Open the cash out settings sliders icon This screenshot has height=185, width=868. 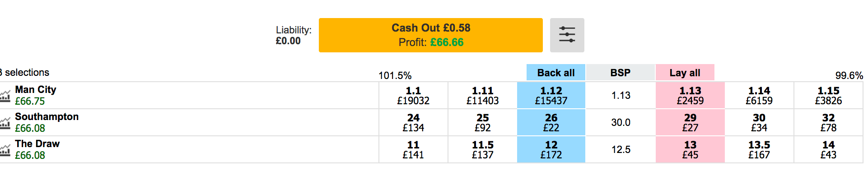[x=567, y=35]
